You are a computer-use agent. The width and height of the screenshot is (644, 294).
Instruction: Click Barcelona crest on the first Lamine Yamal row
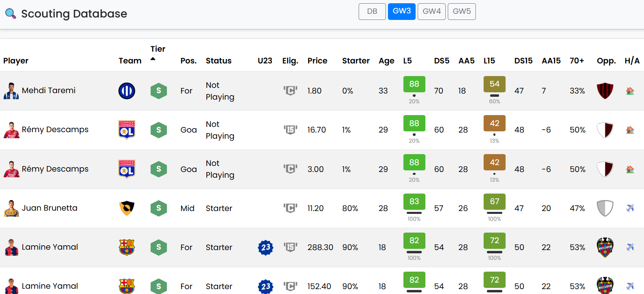[127, 247]
